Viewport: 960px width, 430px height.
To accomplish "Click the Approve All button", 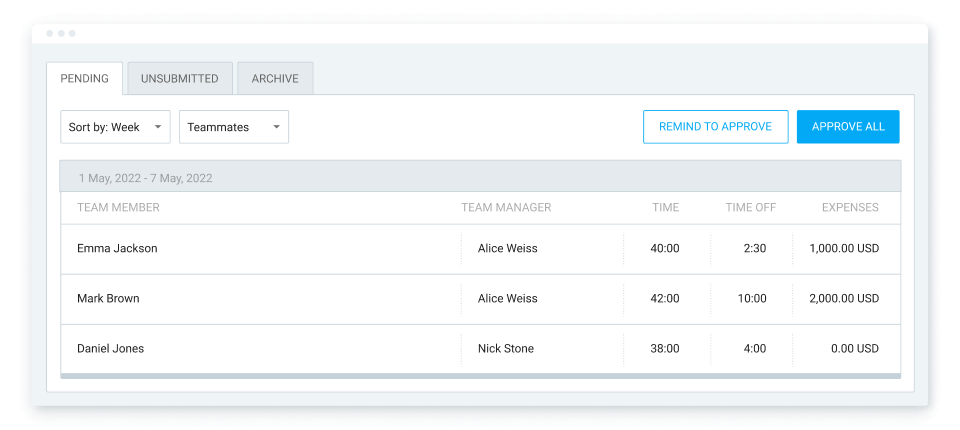I will (848, 127).
